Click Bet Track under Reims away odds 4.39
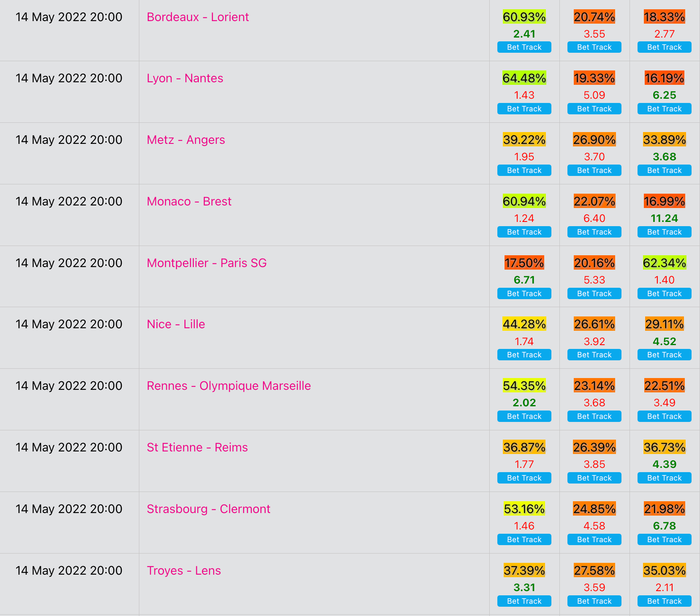Viewport: 700px width, 616px height. pos(665,478)
